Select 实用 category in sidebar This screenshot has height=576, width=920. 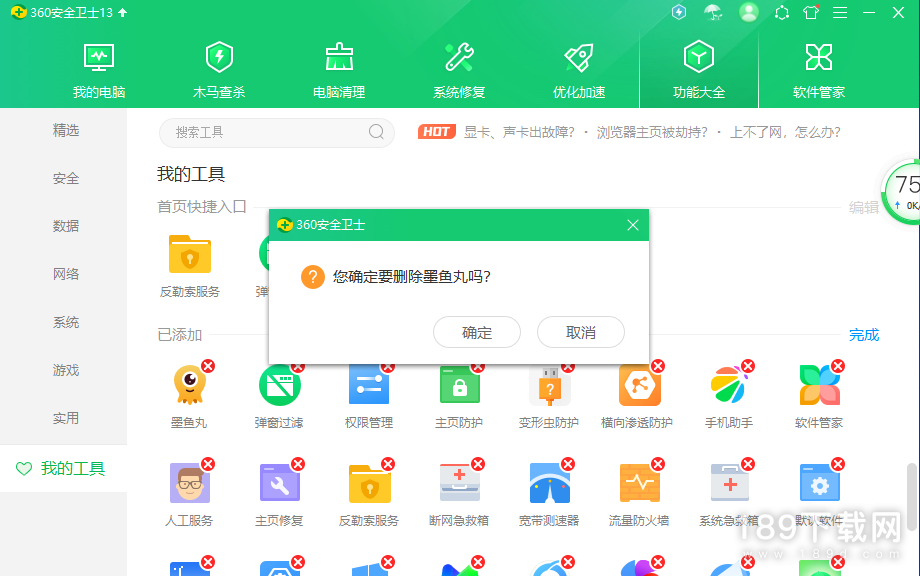(x=66, y=418)
